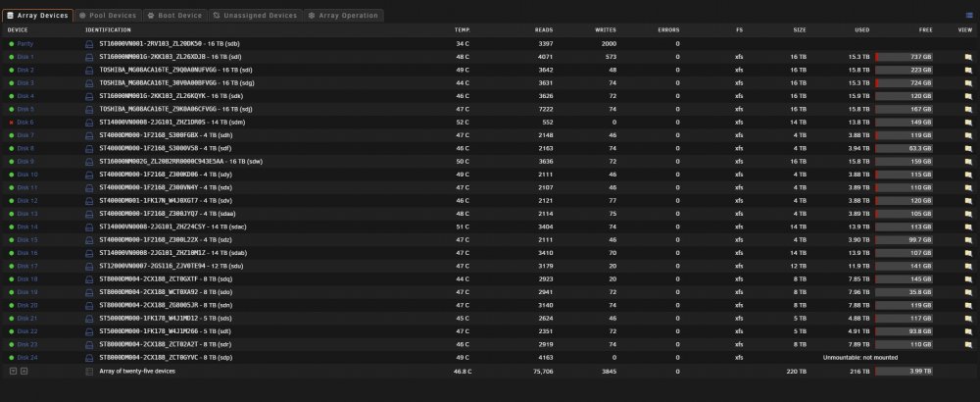The width and height of the screenshot is (980, 402).
Task: Click the green status dot for Parity
Action: pos(11,44)
